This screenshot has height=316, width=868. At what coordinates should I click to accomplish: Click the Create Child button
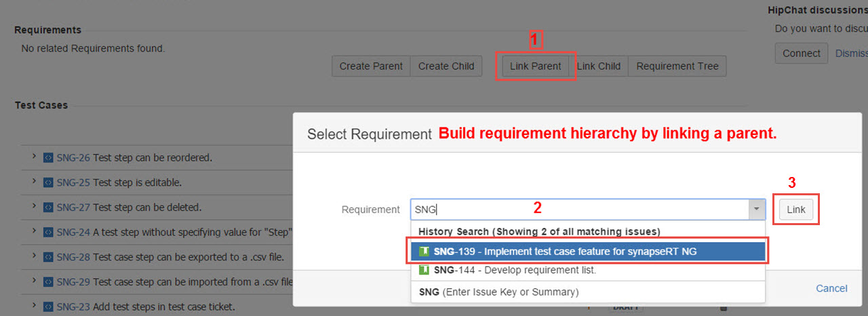(446, 66)
